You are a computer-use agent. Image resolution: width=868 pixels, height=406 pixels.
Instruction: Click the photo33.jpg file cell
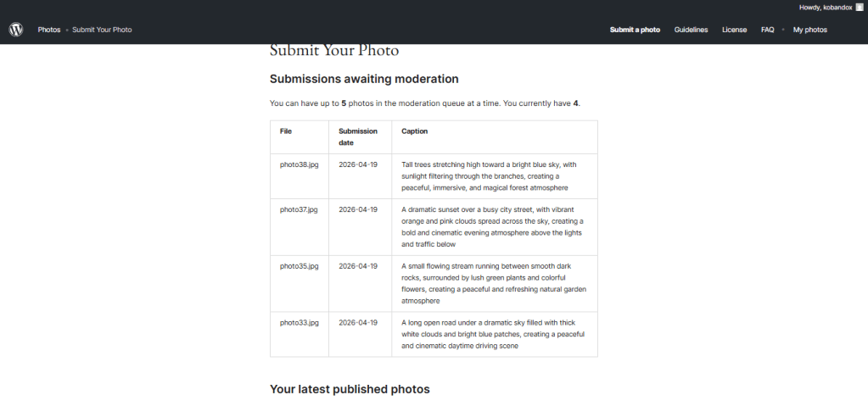[299, 322]
